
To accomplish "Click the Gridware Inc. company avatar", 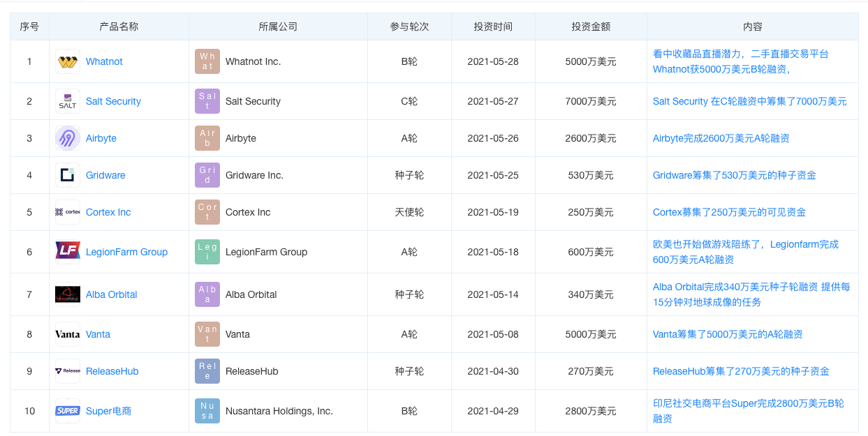I will pos(207,175).
